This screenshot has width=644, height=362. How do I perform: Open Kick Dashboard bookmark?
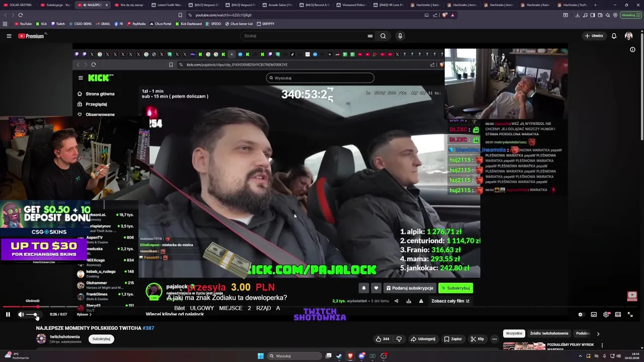(189, 24)
